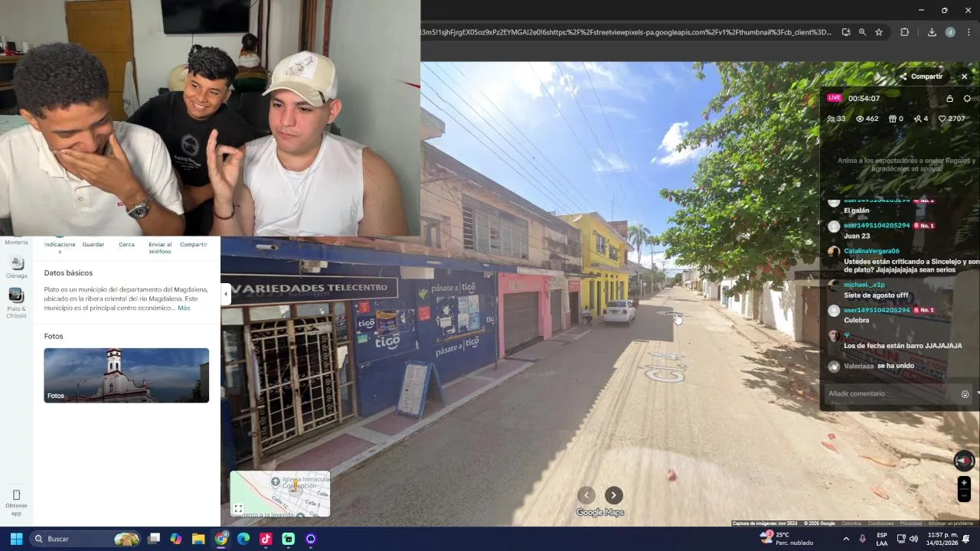The image size is (980, 551).
Task: Click the Condiciones footer link
Action: [880, 523]
